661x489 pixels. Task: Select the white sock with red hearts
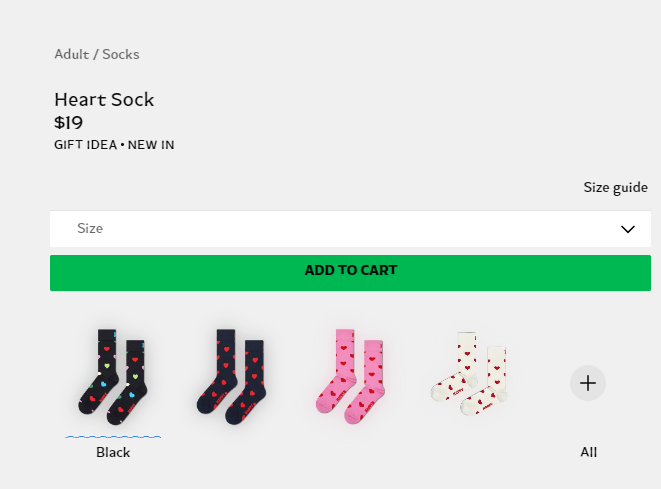(x=469, y=374)
